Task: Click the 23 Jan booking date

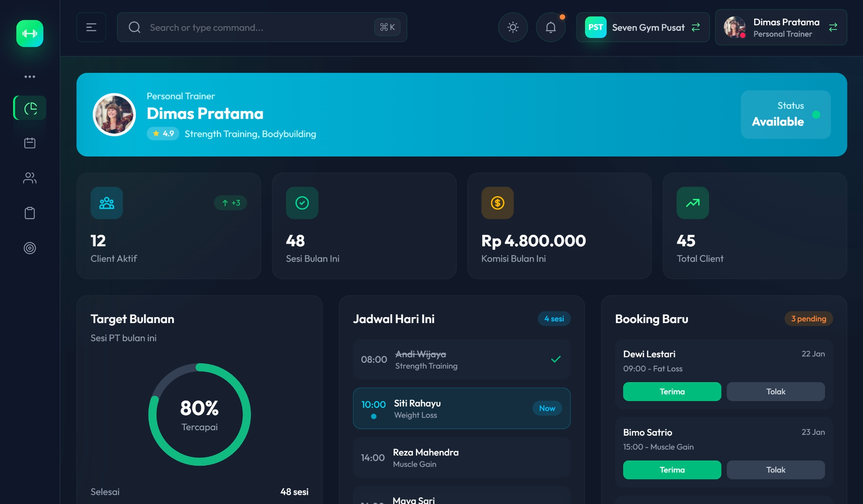Action: click(x=813, y=432)
